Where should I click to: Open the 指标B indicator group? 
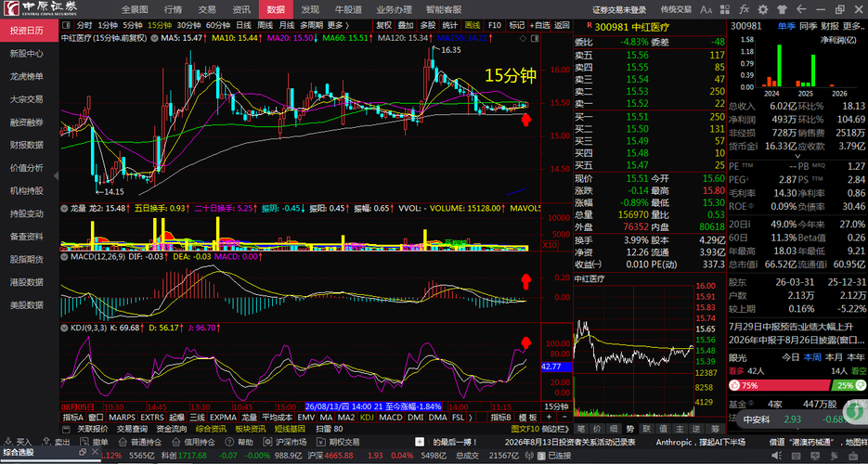pyautogui.click(x=501, y=417)
